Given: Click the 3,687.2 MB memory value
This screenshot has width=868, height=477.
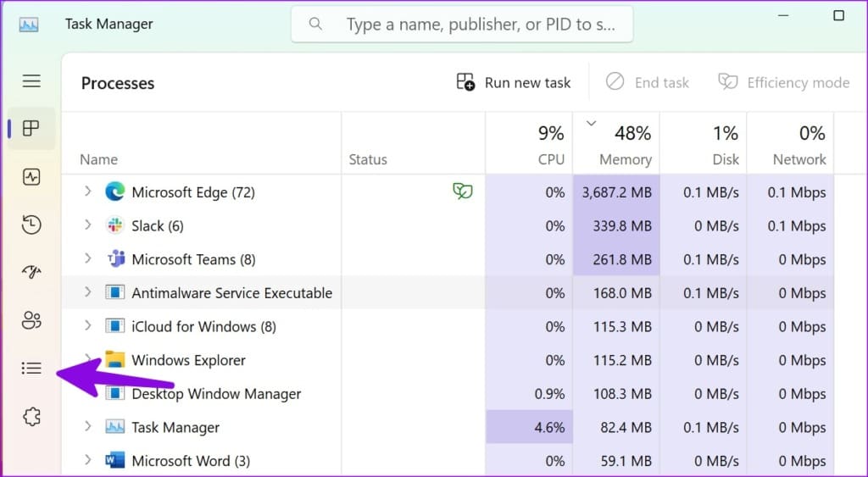Looking at the screenshot, I should [x=617, y=192].
